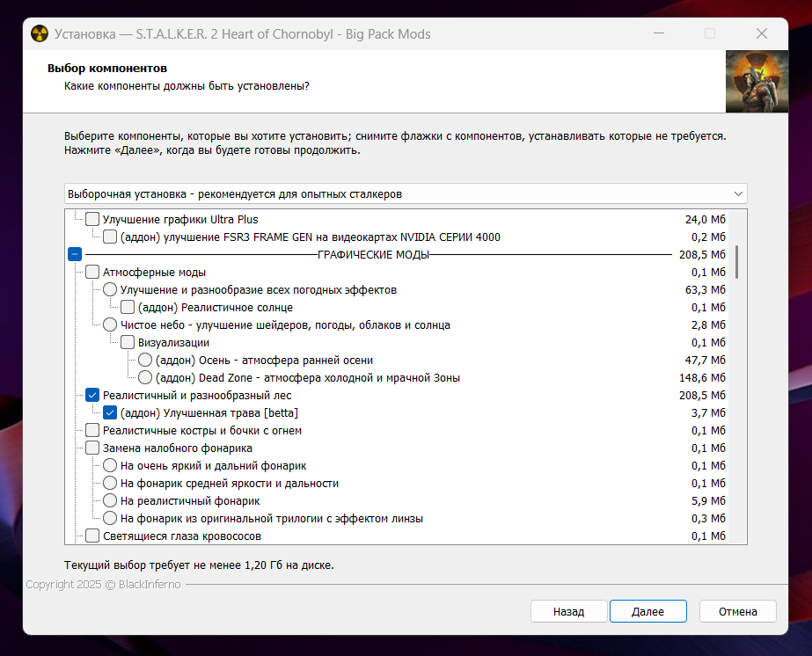Check «Светящиеся глаза кровососов» checkbox
Screen dimensions: 812x656
(x=92, y=536)
